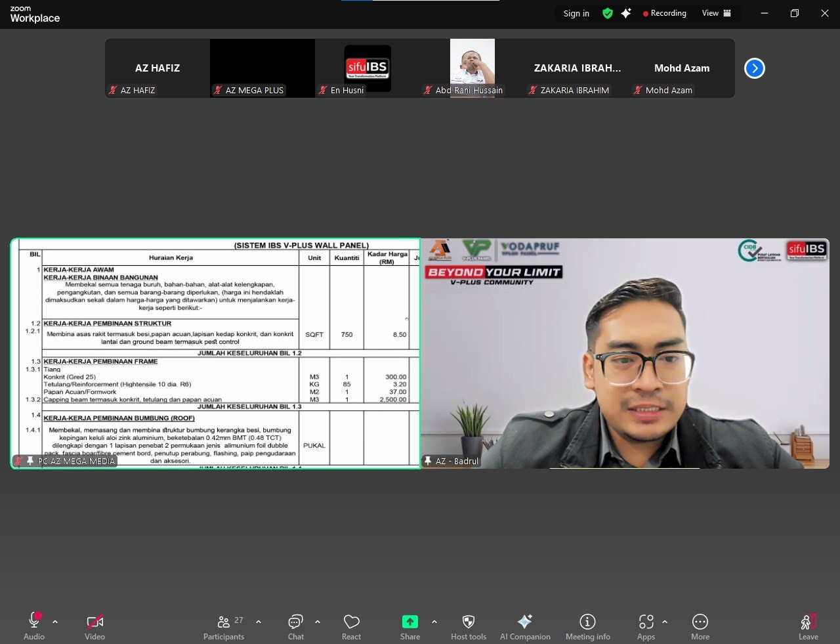Click muted mic icon on Mohd Azam tile
The width and height of the screenshot is (840, 644).
point(638,91)
